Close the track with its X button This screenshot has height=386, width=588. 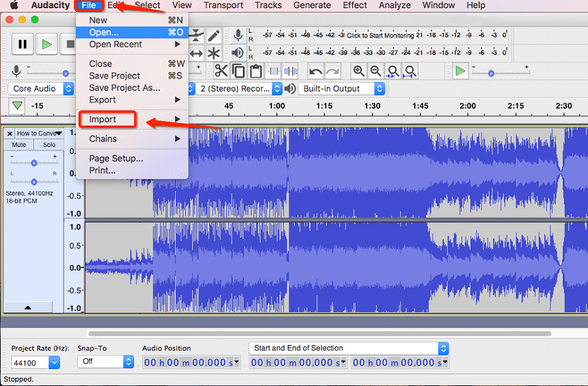tap(10, 133)
